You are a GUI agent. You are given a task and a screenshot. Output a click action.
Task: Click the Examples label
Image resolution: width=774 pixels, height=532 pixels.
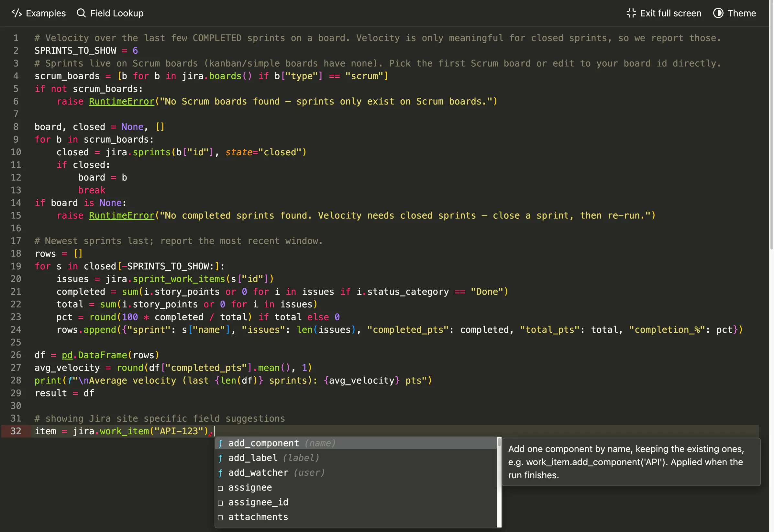pyautogui.click(x=46, y=13)
